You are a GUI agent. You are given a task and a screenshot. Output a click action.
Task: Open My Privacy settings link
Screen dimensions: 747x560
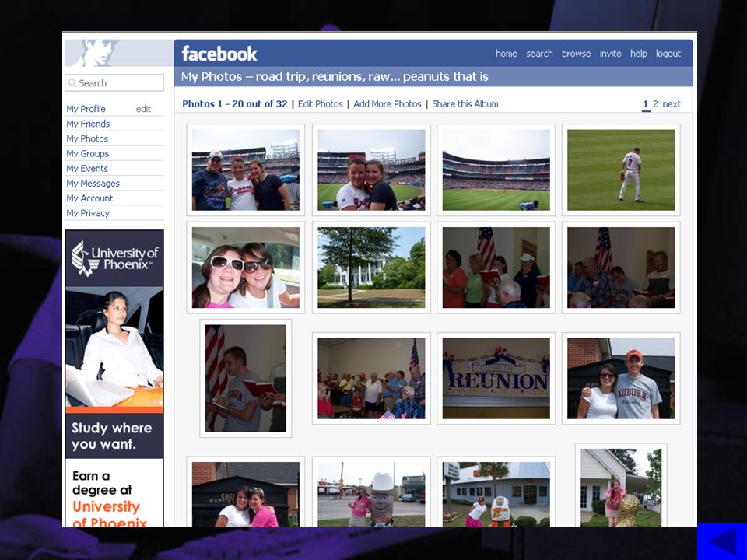(88, 213)
